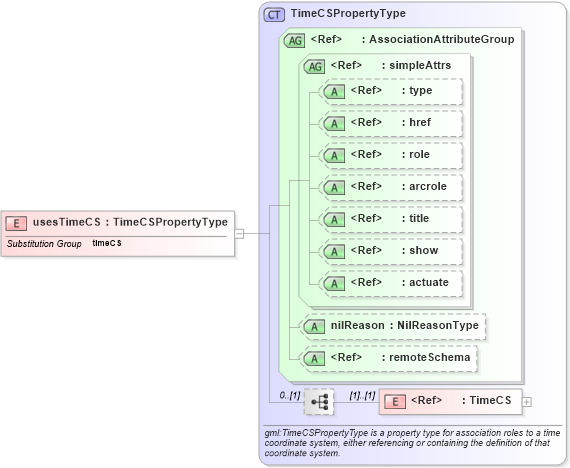Select ': role' attribute label

click(x=416, y=154)
